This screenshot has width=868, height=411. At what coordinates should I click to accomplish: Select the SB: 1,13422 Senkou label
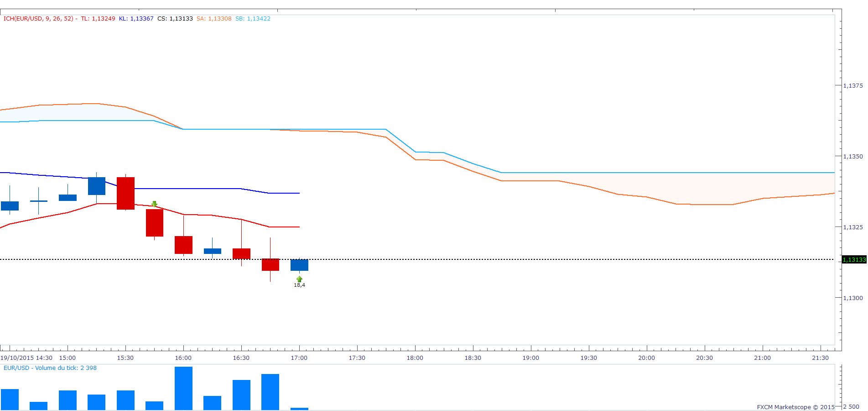point(253,19)
